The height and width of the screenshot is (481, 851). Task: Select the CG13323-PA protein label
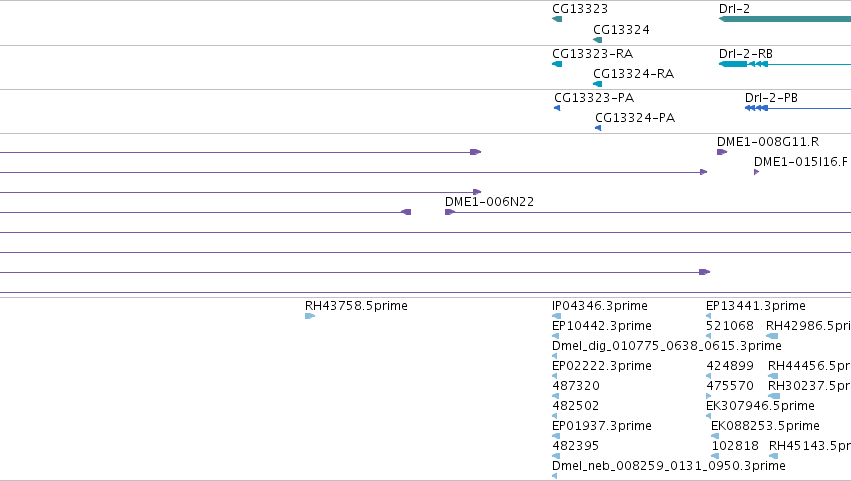594,97
